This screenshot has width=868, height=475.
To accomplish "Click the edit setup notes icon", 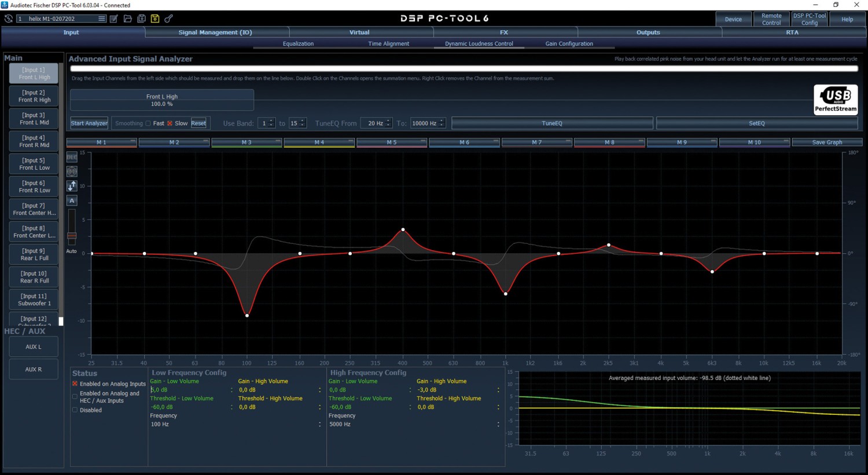I will click(114, 19).
